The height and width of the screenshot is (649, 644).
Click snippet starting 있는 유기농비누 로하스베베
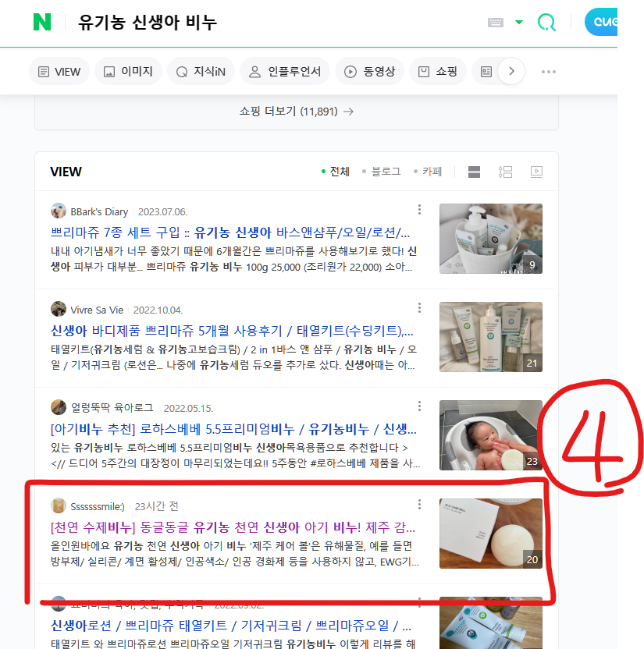click(x=235, y=456)
